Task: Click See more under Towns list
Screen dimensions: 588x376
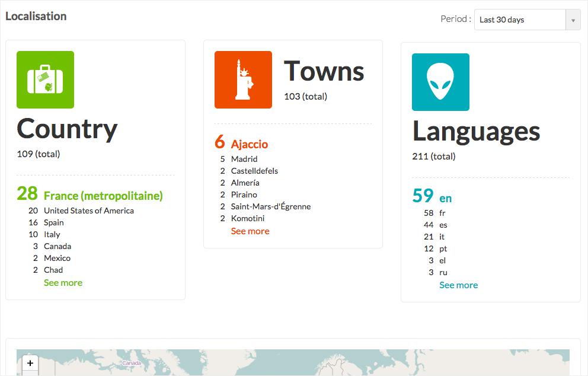Action: (250, 231)
